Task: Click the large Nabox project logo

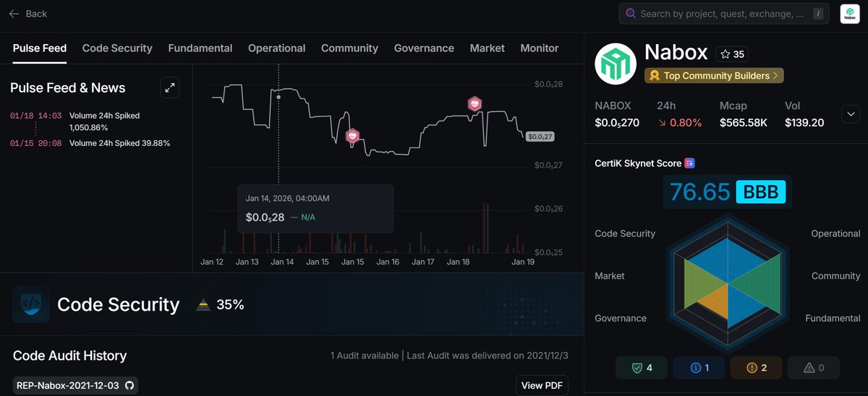Action: (615, 64)
